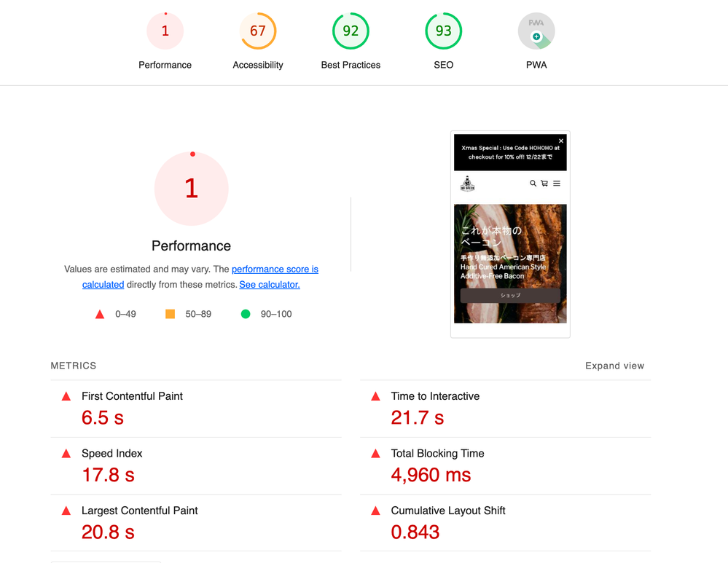Click the Performance score gauge at top
The image size is (728, 563).
point(165,31)
